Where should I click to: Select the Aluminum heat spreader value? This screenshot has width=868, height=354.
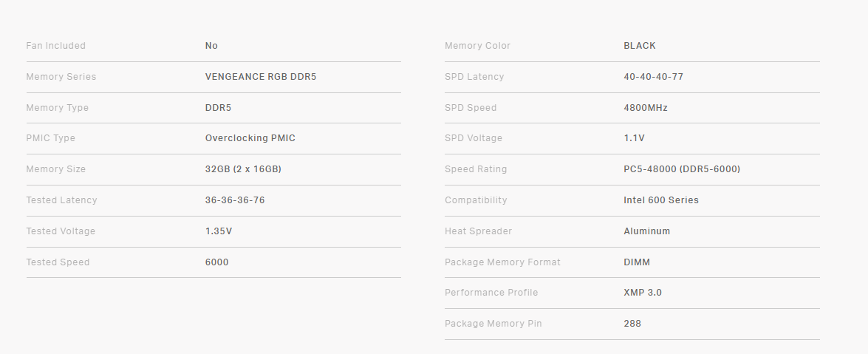coord(647,231)
